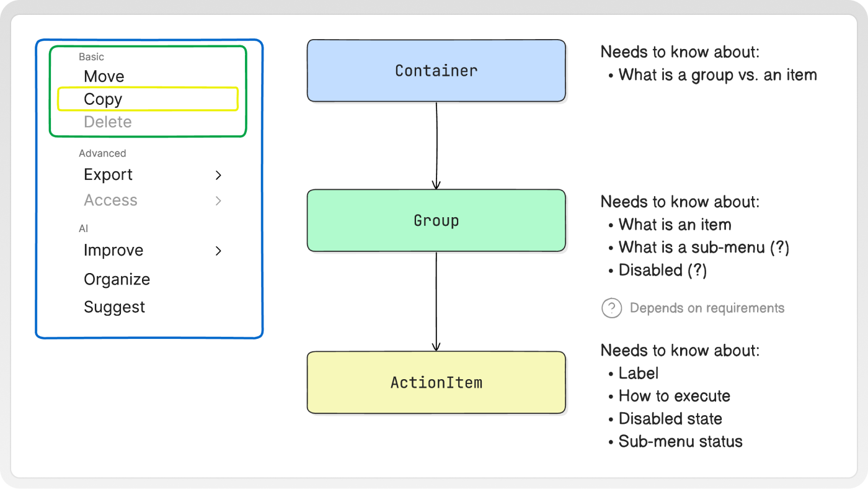Click the blue Container box
The width and height of the screenshot is (868, 489).
click(436, 71)
